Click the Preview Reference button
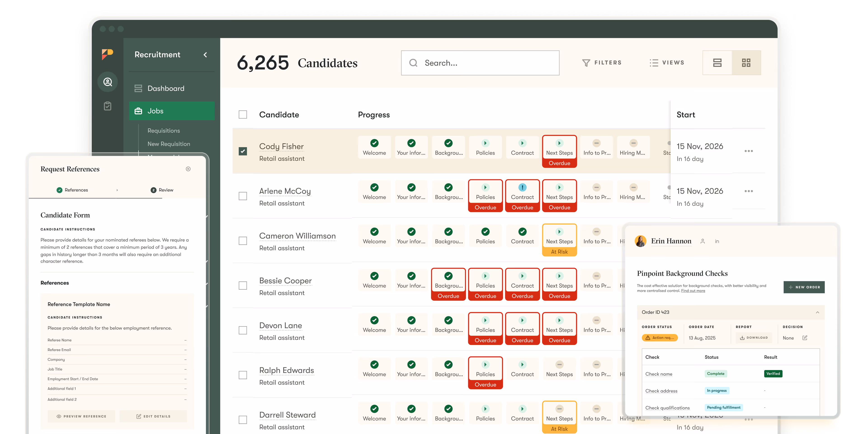The image size is (868, 434). click(81, 416)
